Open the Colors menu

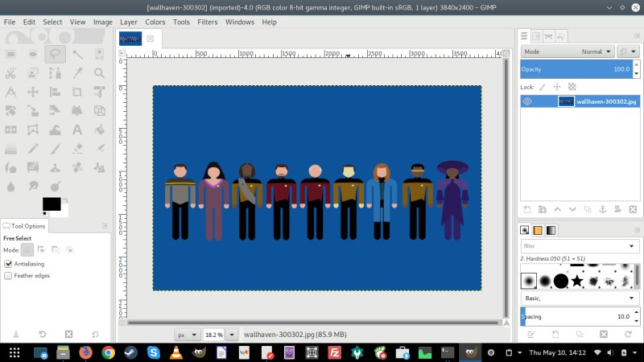point(155,22)
